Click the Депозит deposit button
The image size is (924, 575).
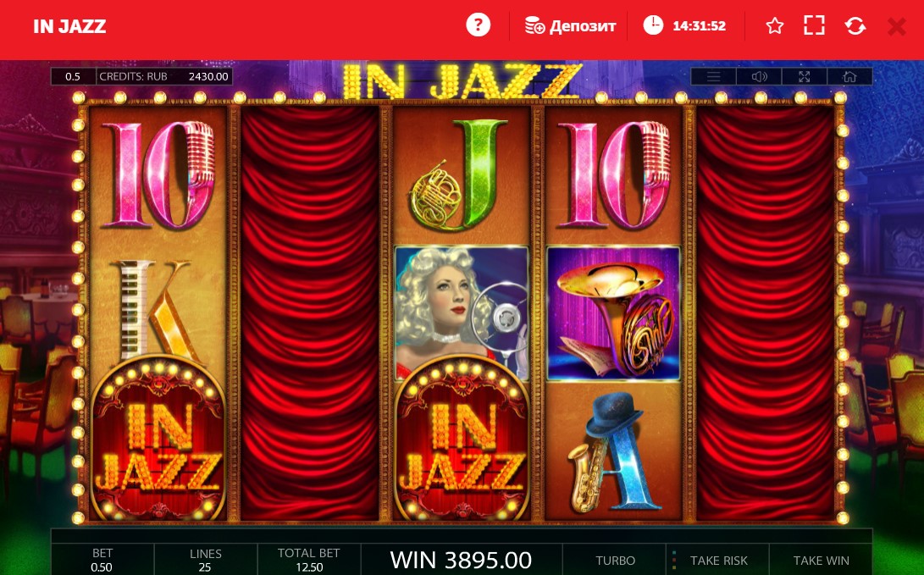[x=571, y=26]
